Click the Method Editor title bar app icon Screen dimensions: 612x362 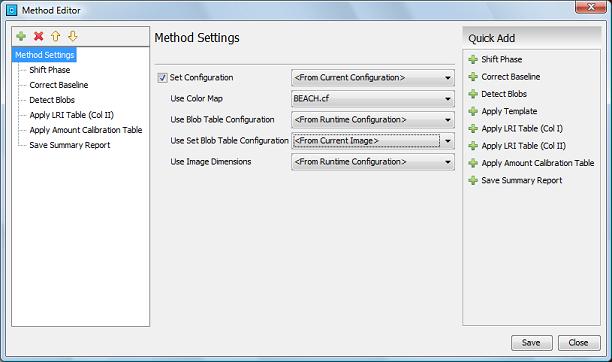click(12, 10)
